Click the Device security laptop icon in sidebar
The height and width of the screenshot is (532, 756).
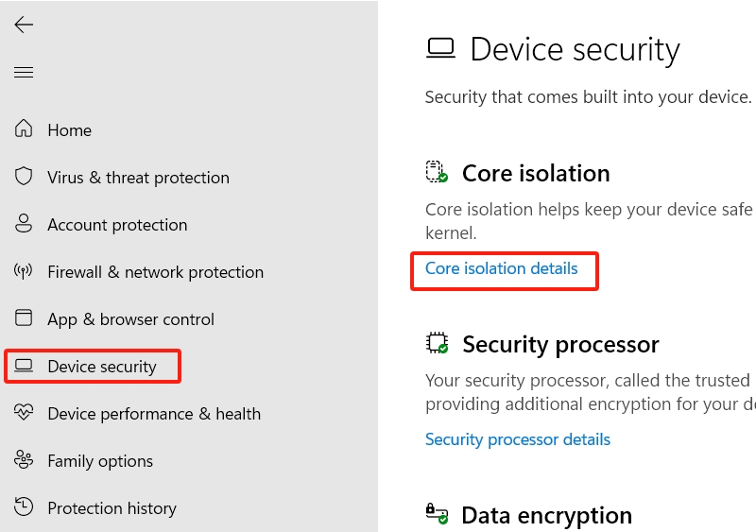(25, 366)
